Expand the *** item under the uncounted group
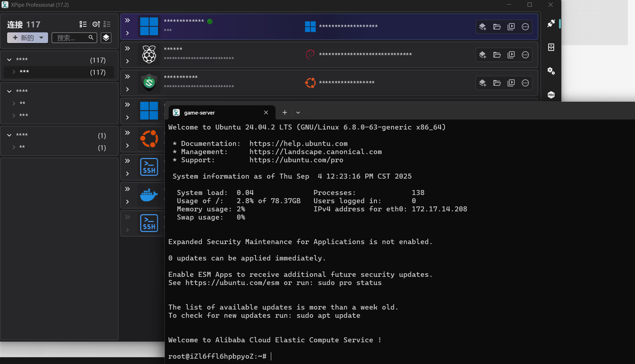 click(14, 116)
